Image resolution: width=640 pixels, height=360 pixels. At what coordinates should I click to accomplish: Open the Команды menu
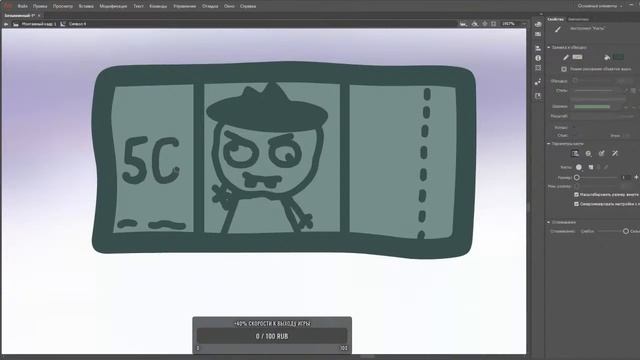coord(158,6)
